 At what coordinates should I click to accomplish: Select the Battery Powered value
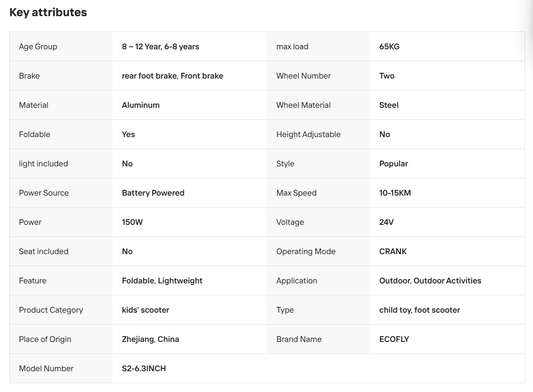click(153, 193)
